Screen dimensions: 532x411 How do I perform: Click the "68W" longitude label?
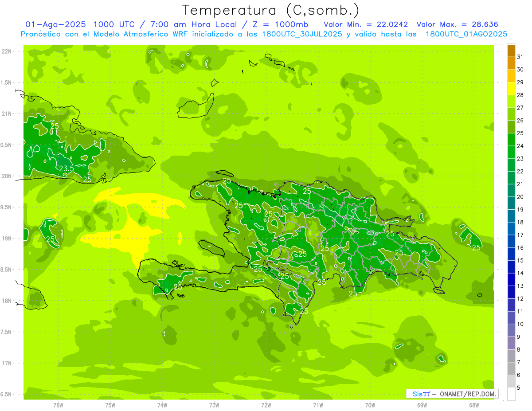click(474, 405)
